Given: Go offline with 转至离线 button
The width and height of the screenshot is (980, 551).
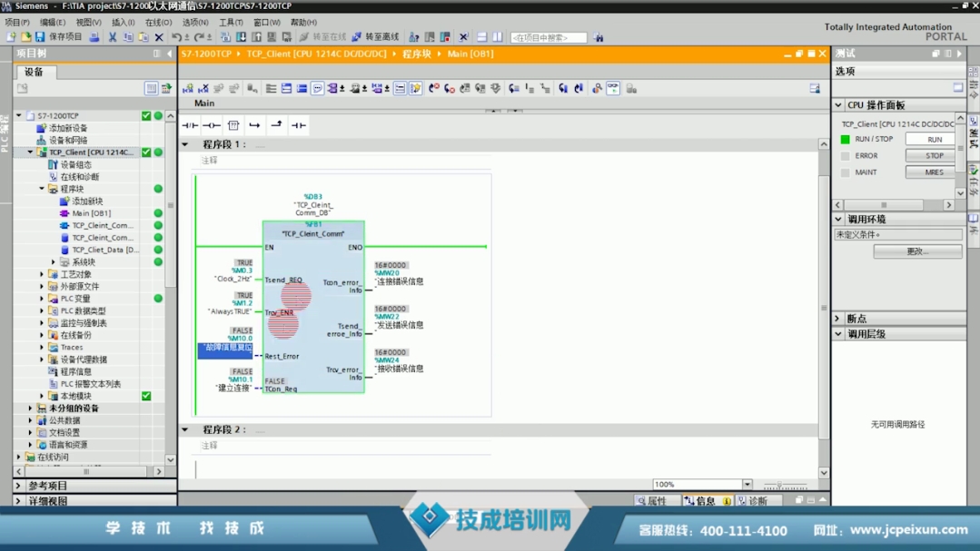Looking at the screenshot, I should tap(375, 37).
